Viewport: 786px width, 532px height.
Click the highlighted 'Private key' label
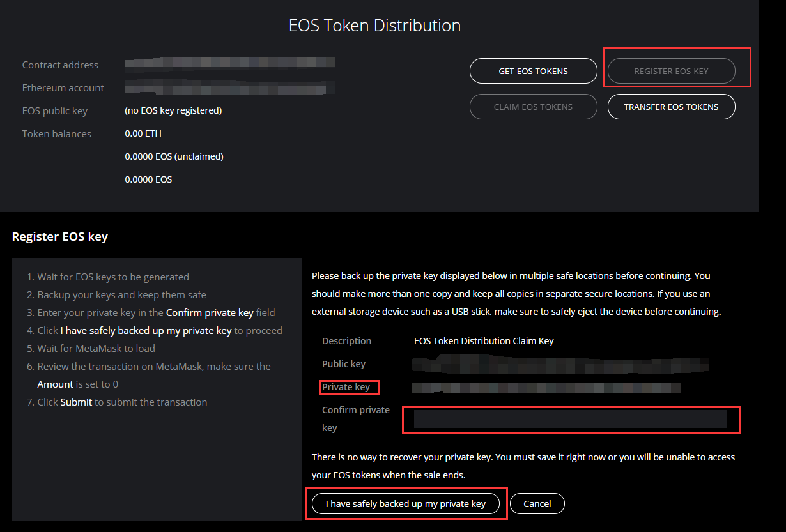pos(346,387)
